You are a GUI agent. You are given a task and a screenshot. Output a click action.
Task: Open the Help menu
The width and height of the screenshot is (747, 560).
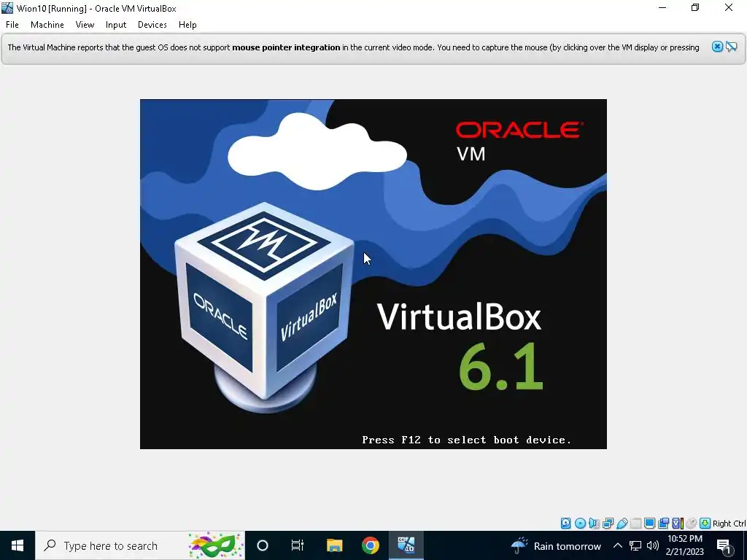[187, 25]
